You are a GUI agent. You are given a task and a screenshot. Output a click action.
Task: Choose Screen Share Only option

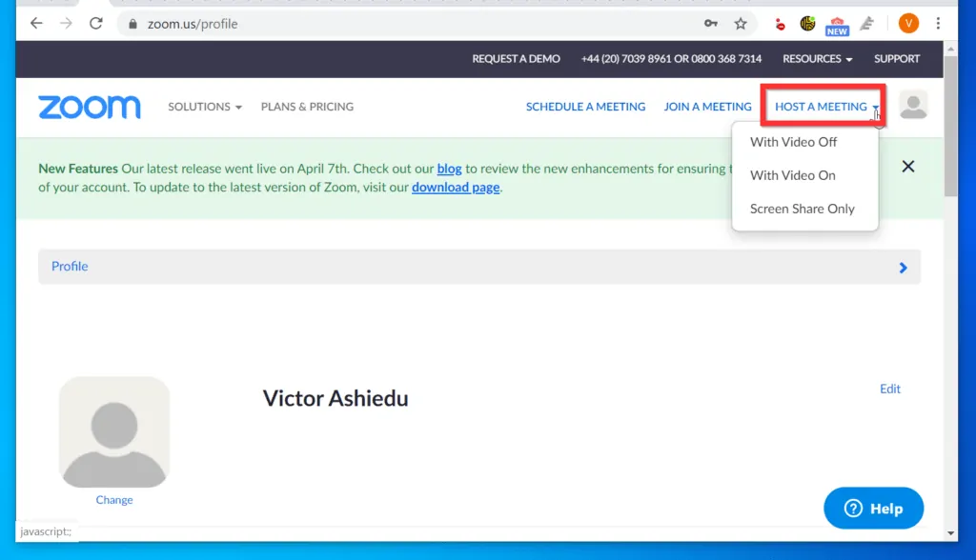pyautogui.click(x=802, y=210)
